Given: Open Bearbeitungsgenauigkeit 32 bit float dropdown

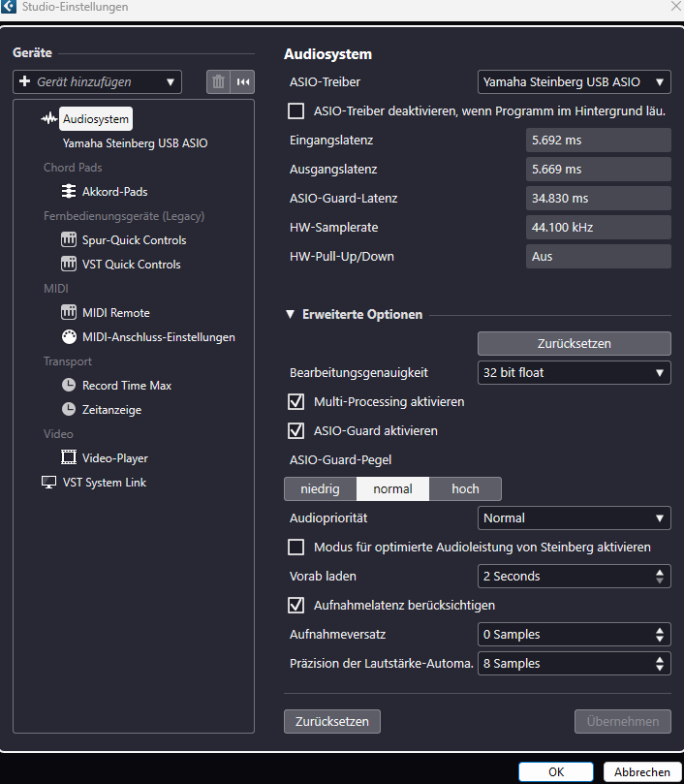Looking at the screenshot, I should [574, 372].
